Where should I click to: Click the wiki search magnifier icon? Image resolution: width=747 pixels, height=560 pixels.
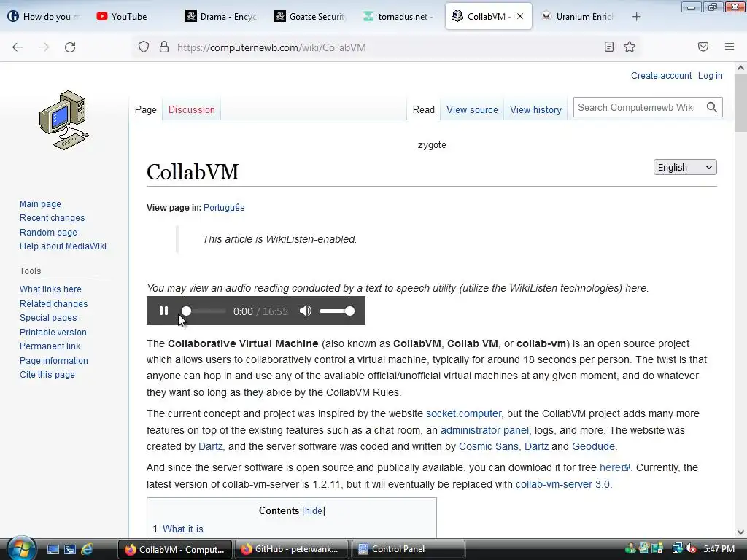coord(712,107)
